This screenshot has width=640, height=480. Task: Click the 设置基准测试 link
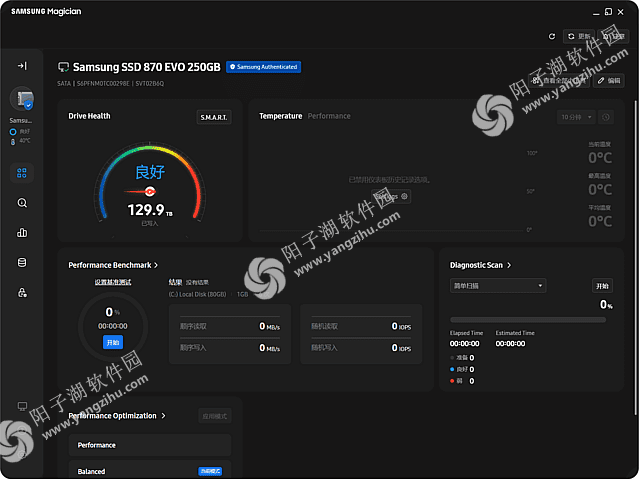[x=113, y=282]
